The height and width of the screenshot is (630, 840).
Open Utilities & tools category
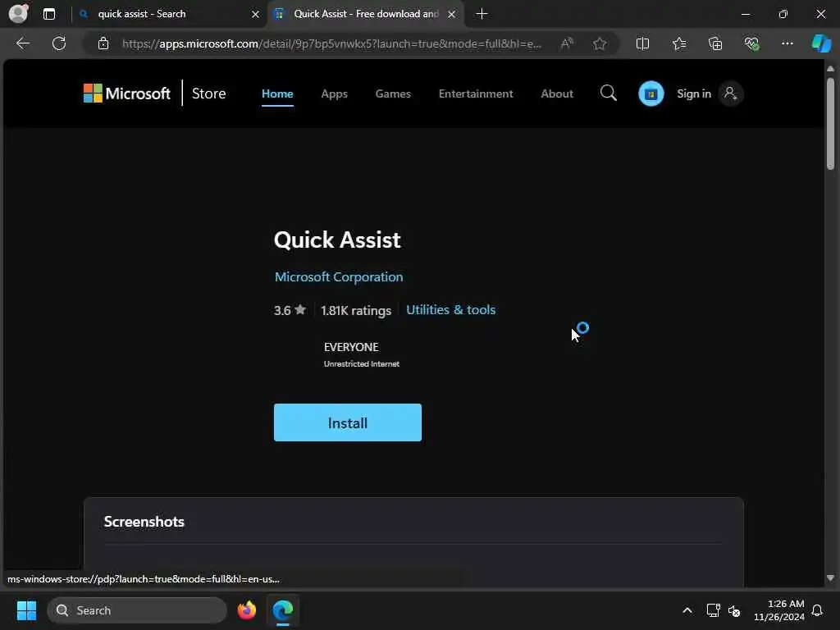point(450,309)
